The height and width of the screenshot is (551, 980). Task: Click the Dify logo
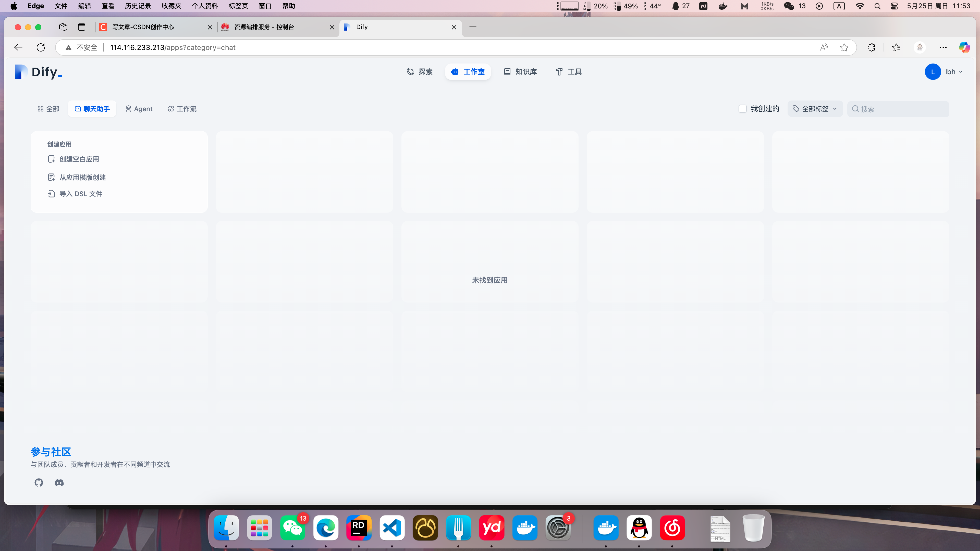pos(39,71)
